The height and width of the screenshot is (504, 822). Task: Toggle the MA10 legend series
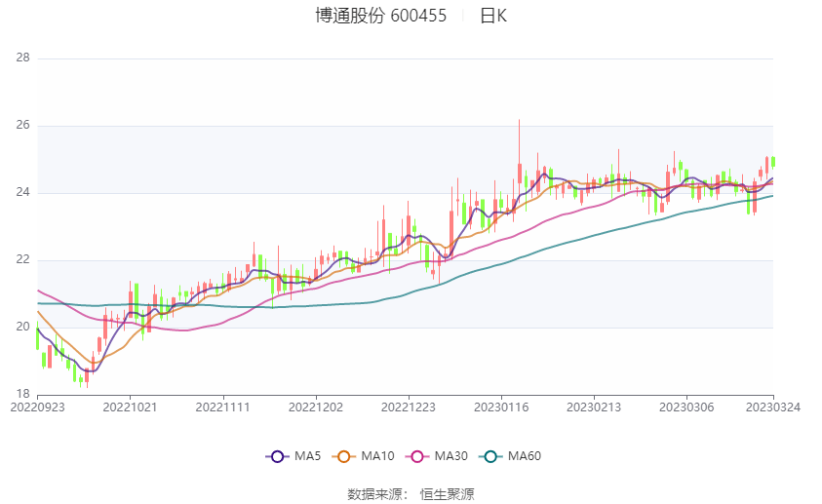click(364, 456)
